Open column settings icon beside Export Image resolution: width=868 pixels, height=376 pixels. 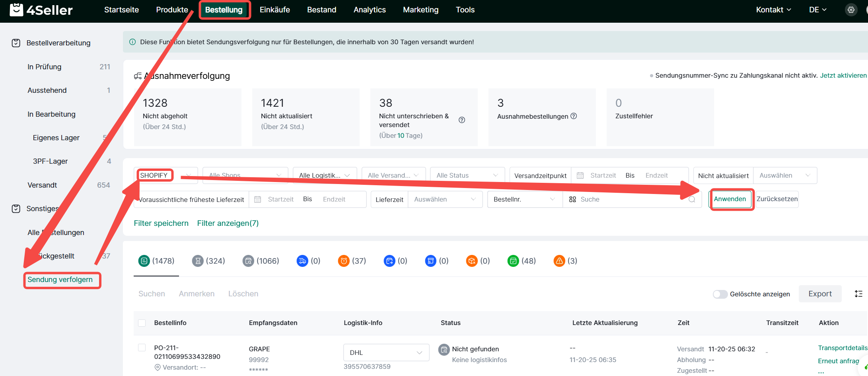coord(858,294)
